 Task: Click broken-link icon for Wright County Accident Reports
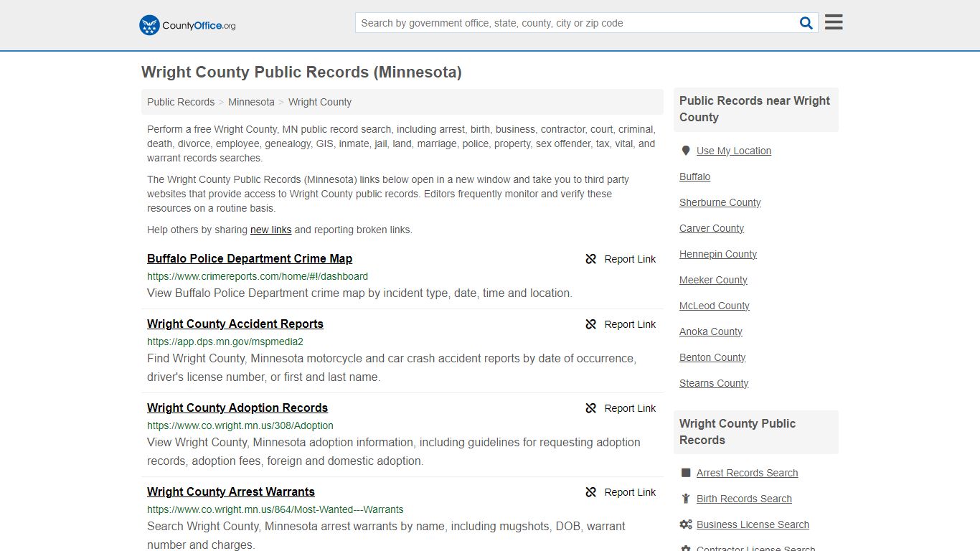(x=591, y=324)
